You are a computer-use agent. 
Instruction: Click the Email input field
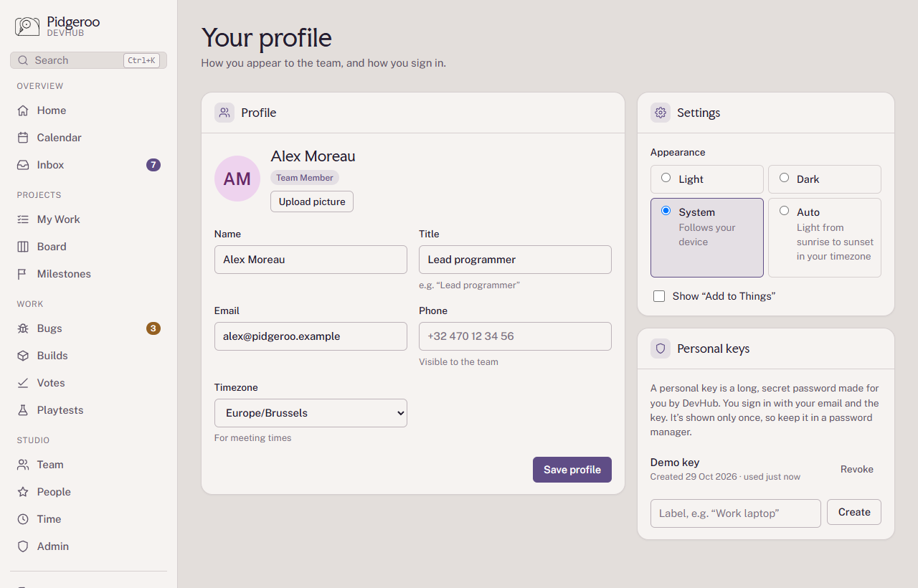(311, 336)
